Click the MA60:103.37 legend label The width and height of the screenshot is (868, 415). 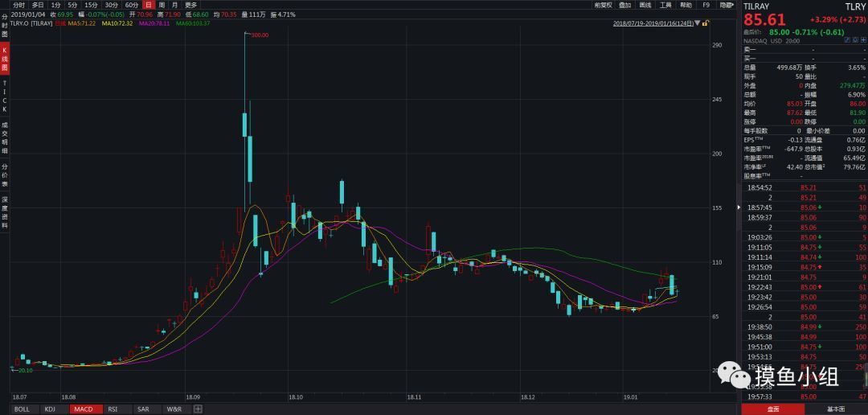pos(193,24)
